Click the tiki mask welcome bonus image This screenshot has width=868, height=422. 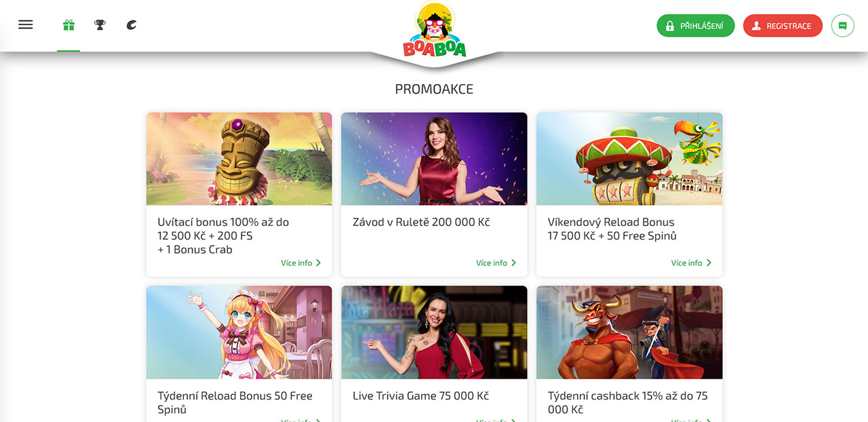pyautogui.click(x=239, y=159)
